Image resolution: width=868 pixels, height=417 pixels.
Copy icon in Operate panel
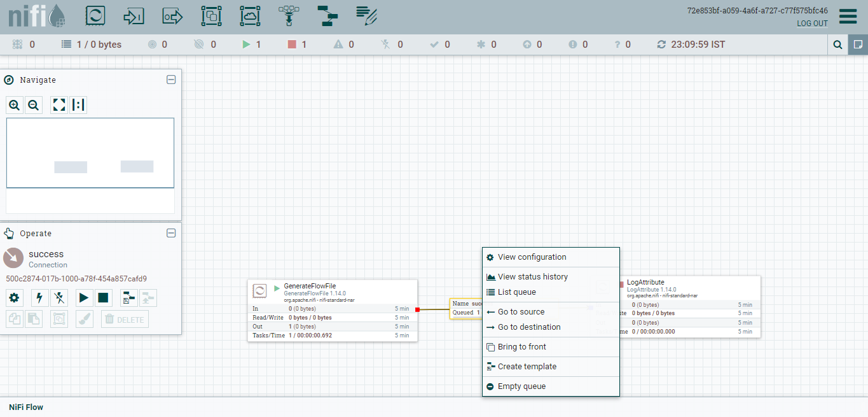click(x=15, y=319)
